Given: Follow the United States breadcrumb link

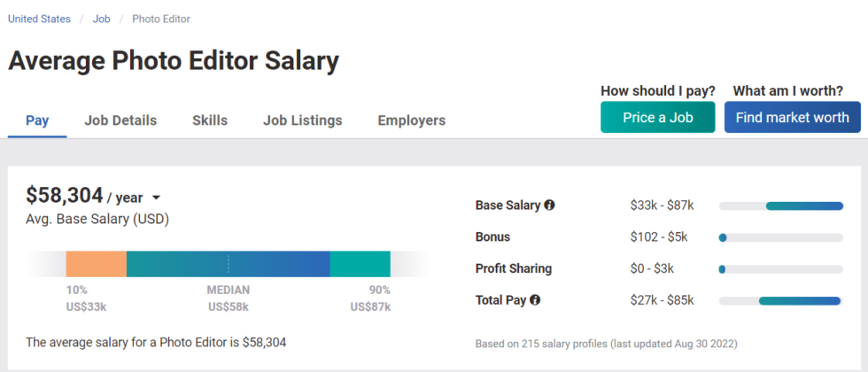Looking at the screenshot, I should click(39, 19).
